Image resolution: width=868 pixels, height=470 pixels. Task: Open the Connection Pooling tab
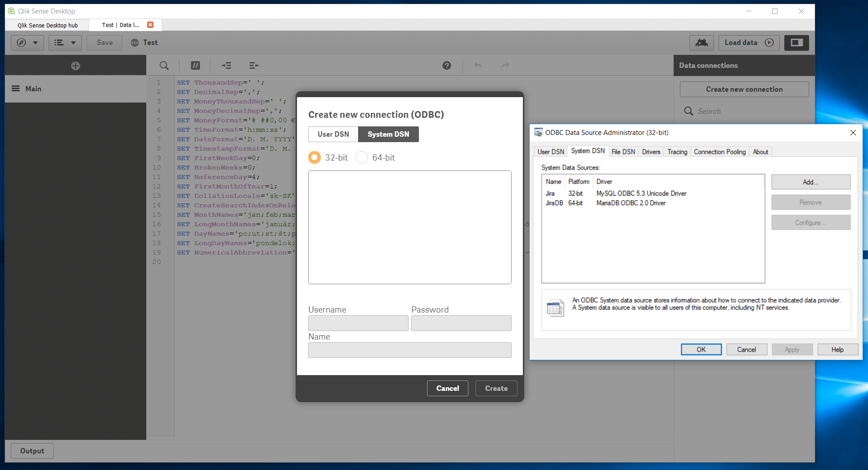[720, 152]
